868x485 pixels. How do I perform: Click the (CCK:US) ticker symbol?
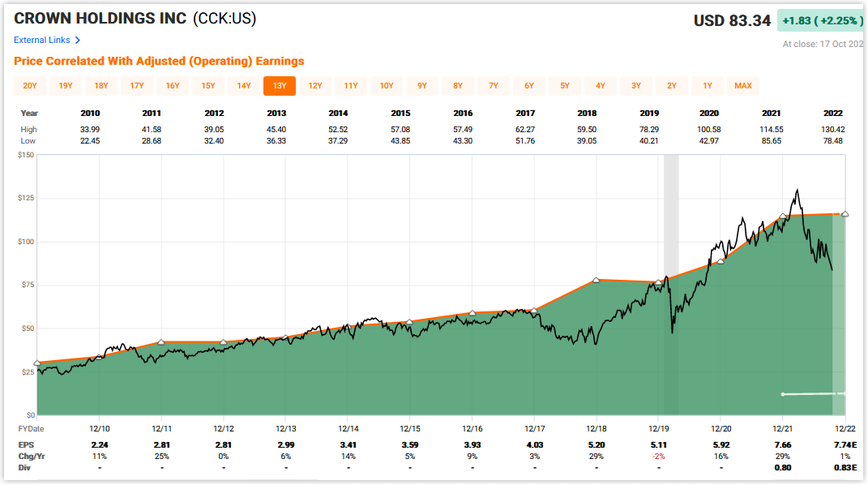point(224,19)
